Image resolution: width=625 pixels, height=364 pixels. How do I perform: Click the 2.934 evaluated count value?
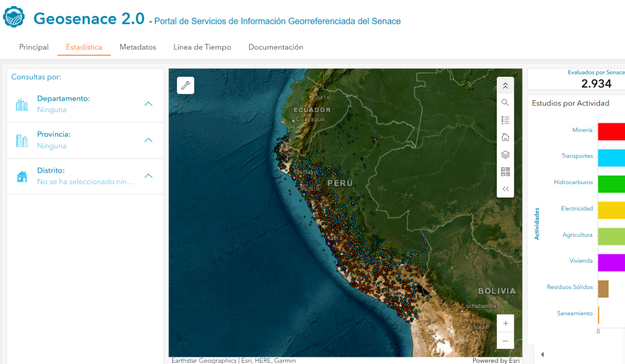(596, 84)
